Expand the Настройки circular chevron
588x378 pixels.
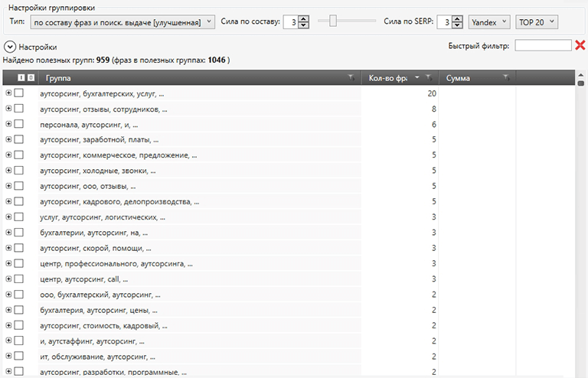click(11, 47)
